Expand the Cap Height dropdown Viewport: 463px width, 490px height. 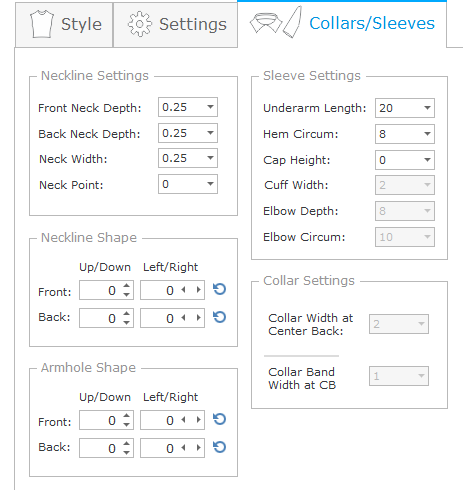click(427, 160)
